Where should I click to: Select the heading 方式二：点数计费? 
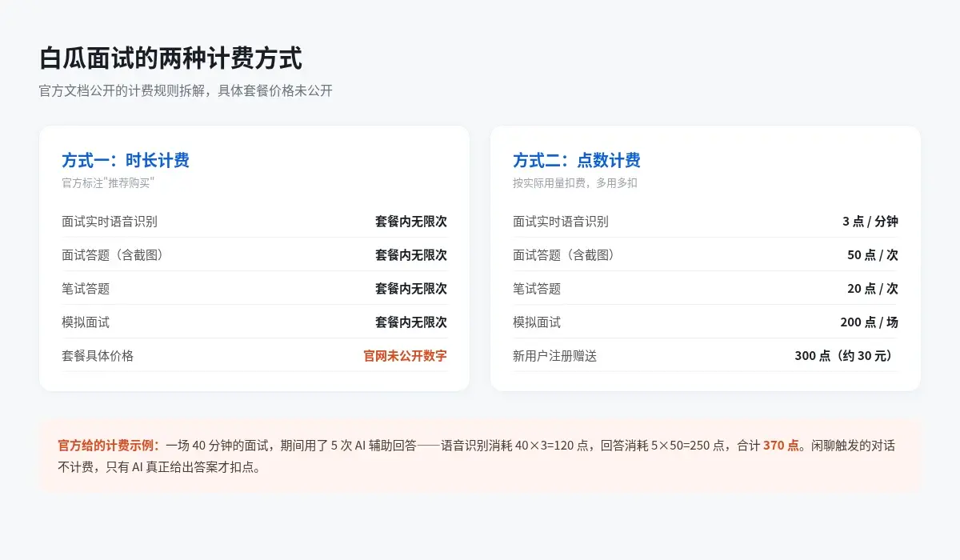[577, 160]
